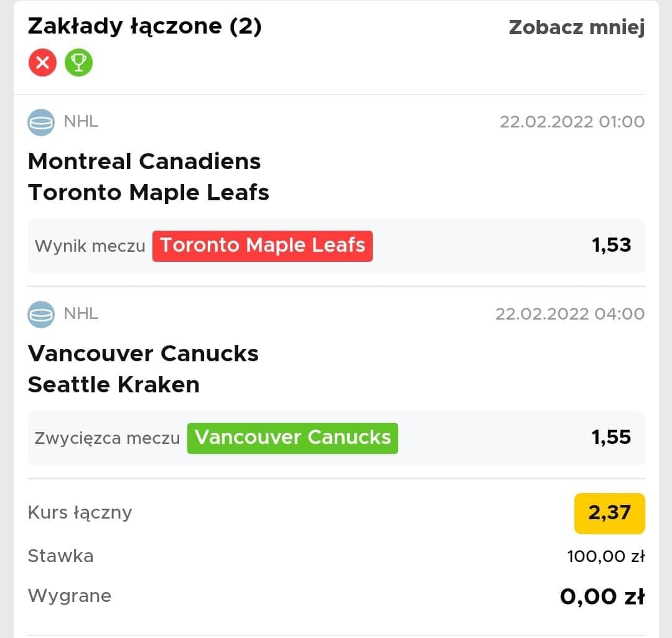Click the yellow 2,37 total odds badge
The height and width of the screenshot is (638, 672).
click(x=609, y=513)
